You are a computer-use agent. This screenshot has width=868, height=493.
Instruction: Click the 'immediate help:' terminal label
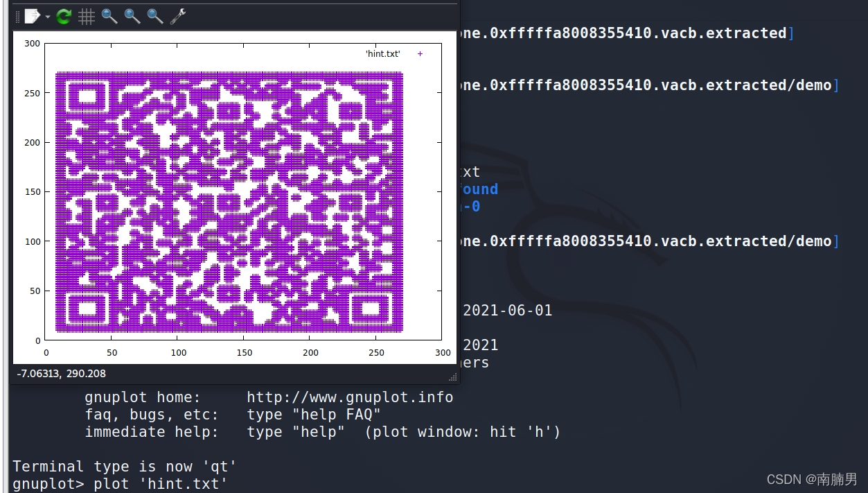coord(152,432)
